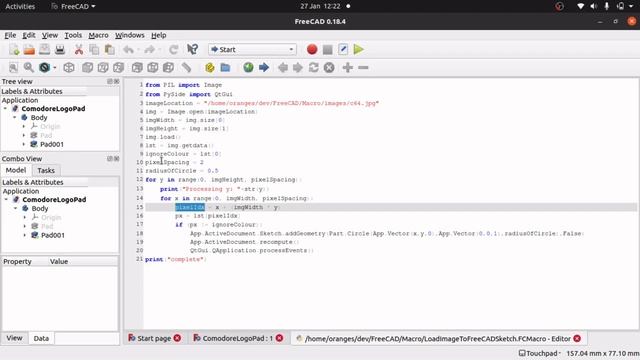
Task: Open website with the green globe icon
Action: [248, 67]
